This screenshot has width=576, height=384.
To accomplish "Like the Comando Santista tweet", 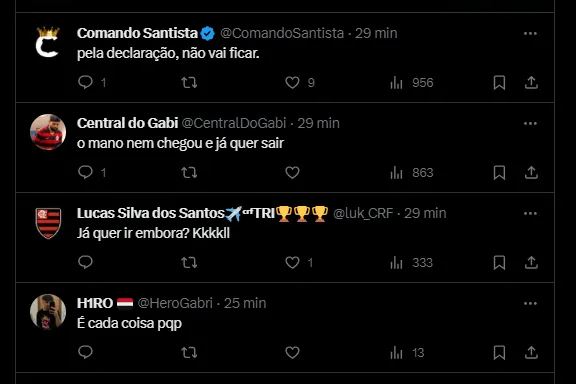I will pyautogui.click(x=292, y=82).
